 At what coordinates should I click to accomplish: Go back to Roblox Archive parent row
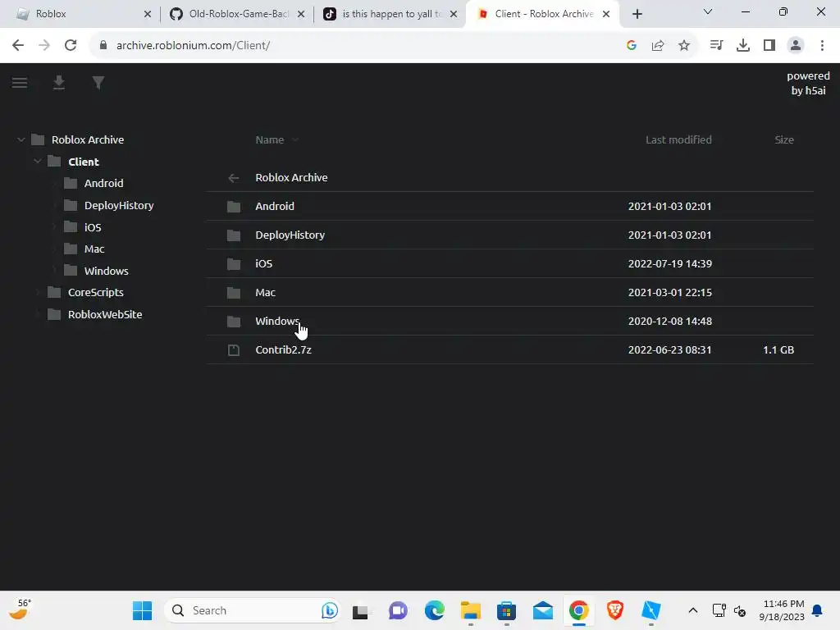point(510,177)
